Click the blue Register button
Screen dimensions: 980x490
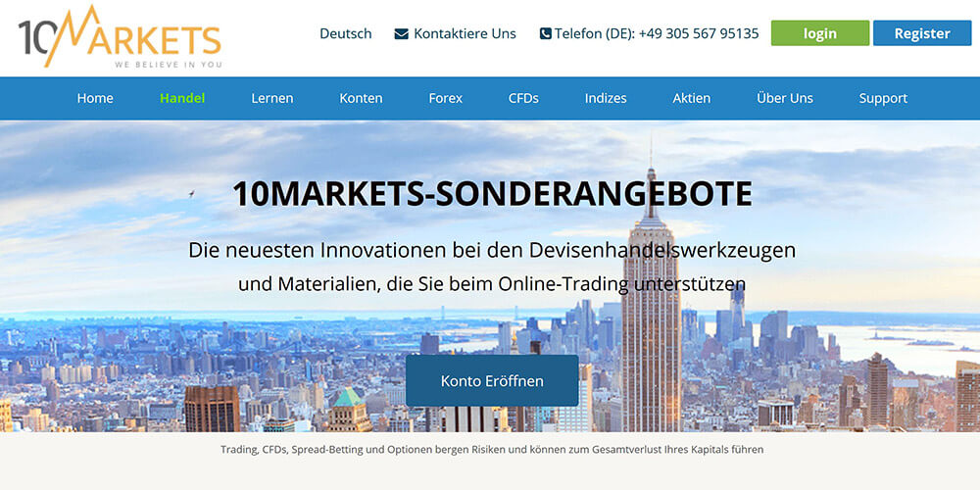tap(922, 33)
